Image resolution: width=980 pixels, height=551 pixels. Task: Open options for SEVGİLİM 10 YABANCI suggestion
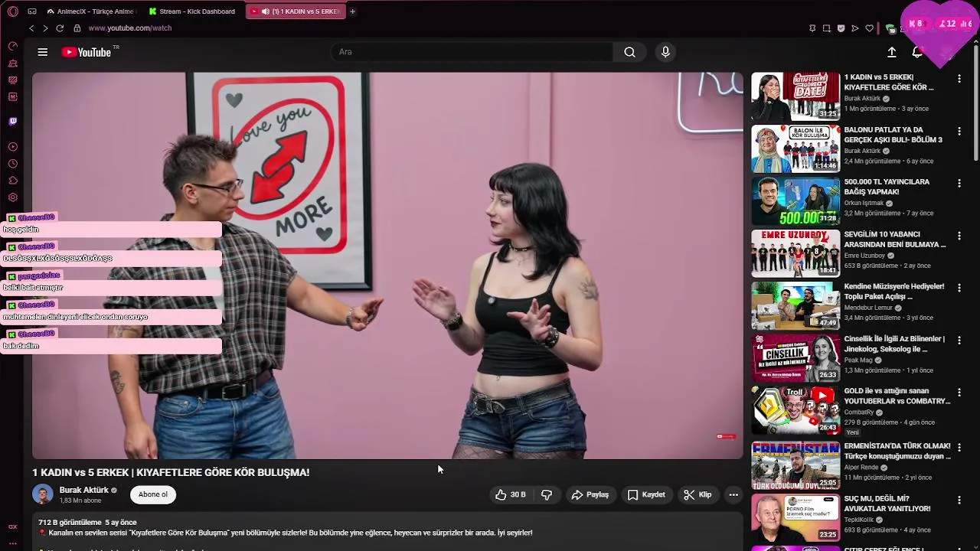959,236
